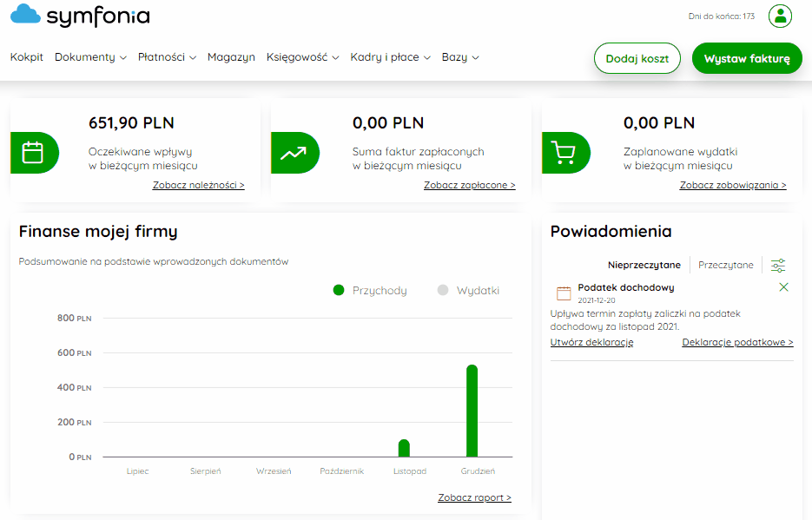The image size is (812, 520).
Task: Open the Bazy menu
Action: pos(454,57)
